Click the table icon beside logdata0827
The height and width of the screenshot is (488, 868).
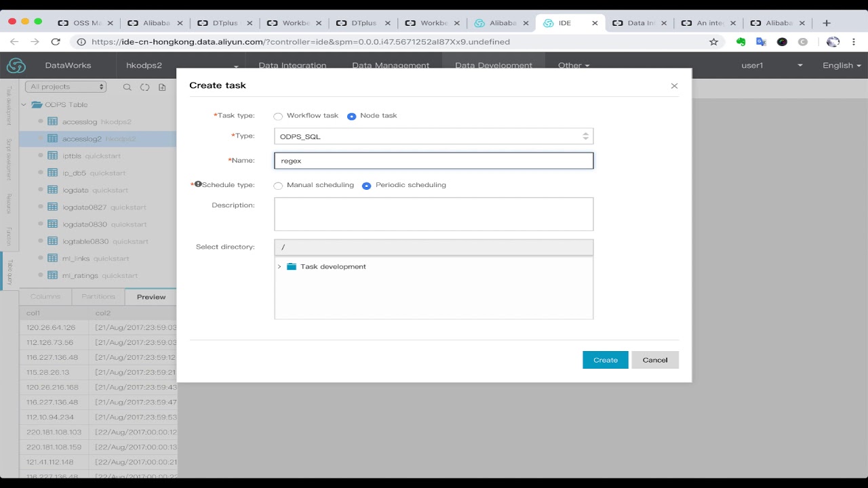point(52,207)
